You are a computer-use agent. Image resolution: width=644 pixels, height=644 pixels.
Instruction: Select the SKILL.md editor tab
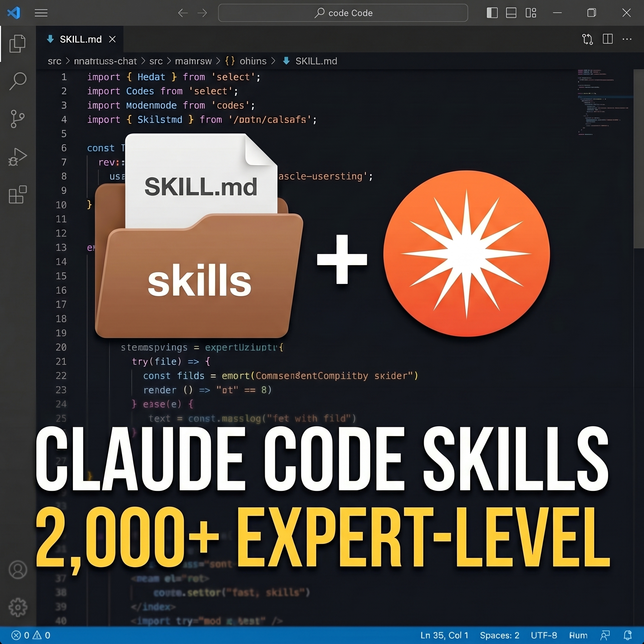80,39
